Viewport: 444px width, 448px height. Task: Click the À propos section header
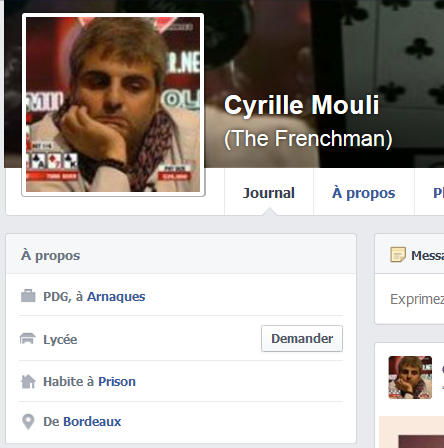(50, 256)
